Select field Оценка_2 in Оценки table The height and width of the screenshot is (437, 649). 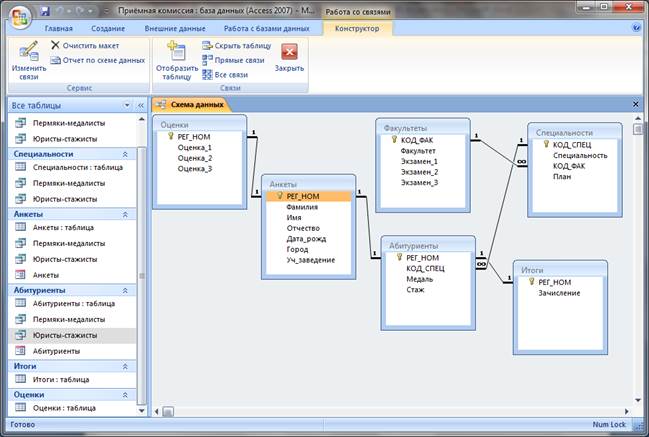point(195,158)
